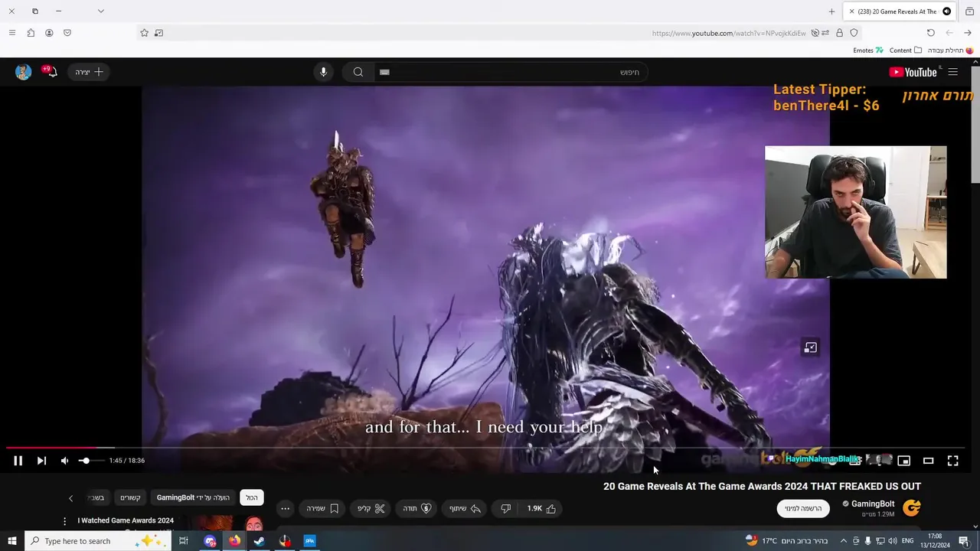Viewport: 980px width, 551px height.
Task: Subscribe using the הרשמה למינוי button
Action: coord(803,508)
